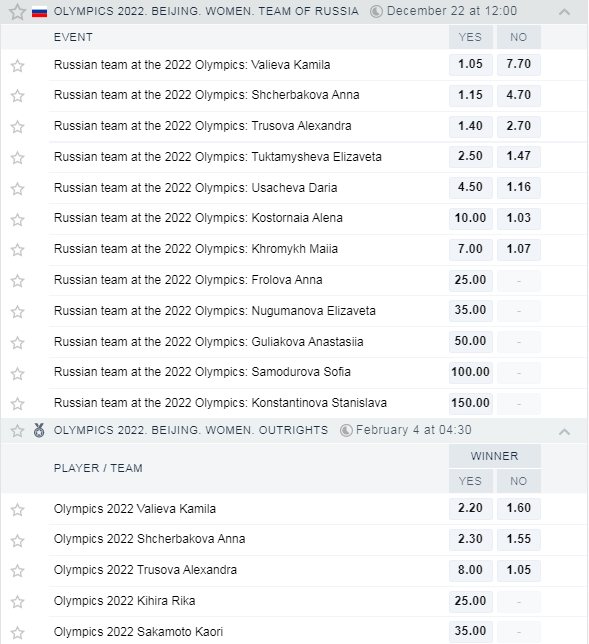The image size is (589, 644).
Task: Star the Kostornaia Alena event row
Action: pos(17,219)
